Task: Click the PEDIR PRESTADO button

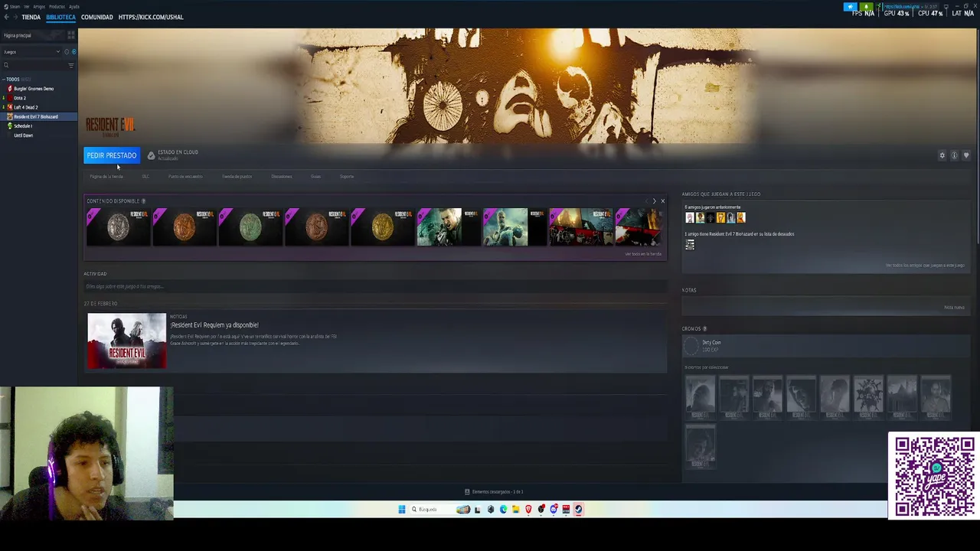Action: [x=112, y=155]
